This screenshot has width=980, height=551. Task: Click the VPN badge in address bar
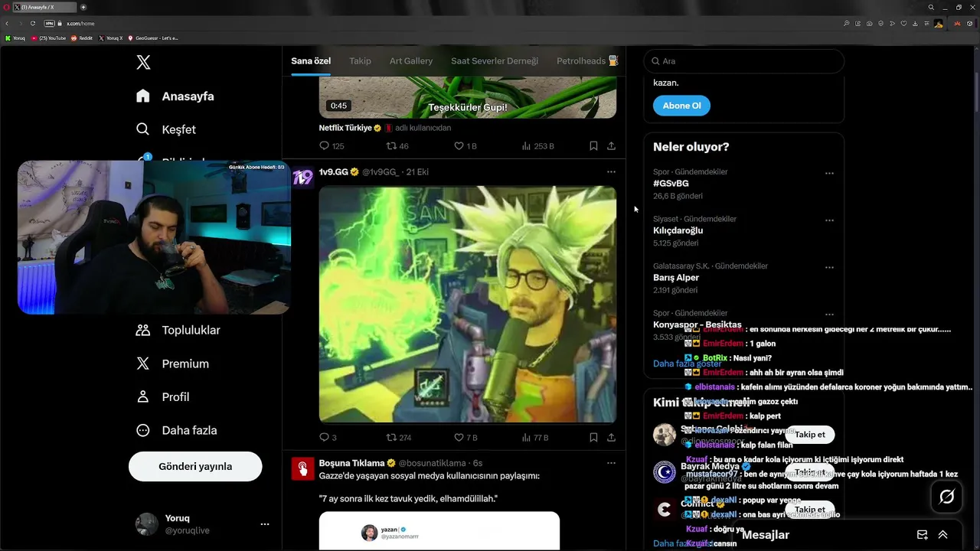pos(50,24)
